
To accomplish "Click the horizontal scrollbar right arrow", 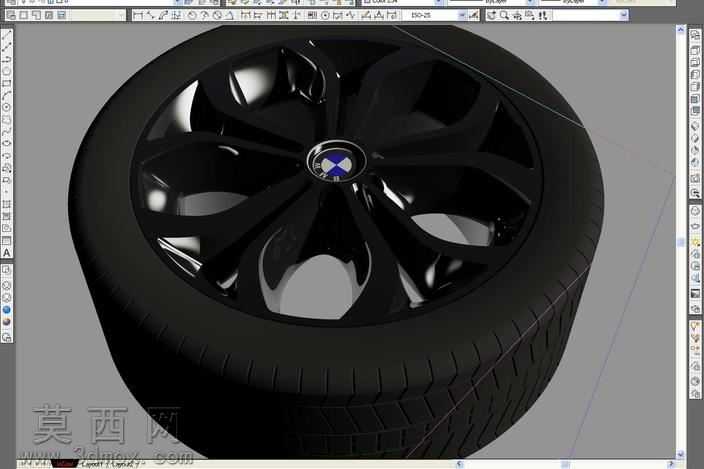I will [671, 464].
